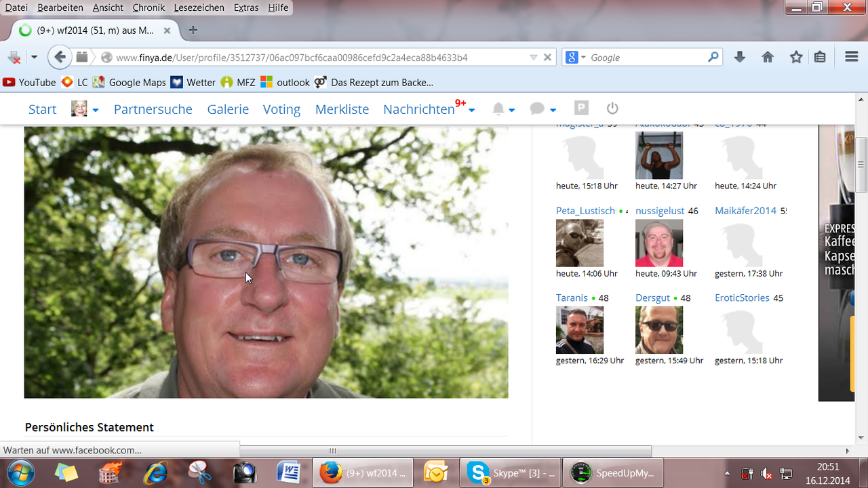Open the Taranis profile name
This screenshot has height=488, width=868.
click(572, 298)
